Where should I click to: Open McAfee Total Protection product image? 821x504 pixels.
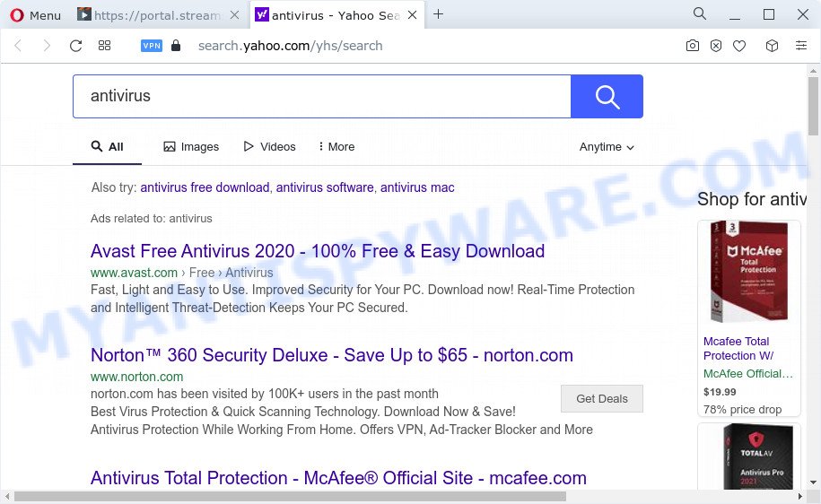(748, 272)
